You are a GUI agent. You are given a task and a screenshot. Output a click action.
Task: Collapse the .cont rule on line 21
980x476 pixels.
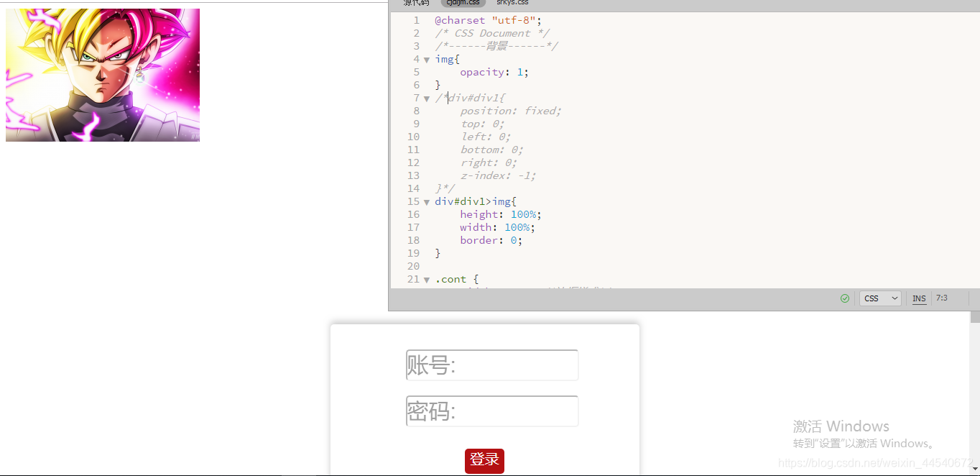click(427, 280)
